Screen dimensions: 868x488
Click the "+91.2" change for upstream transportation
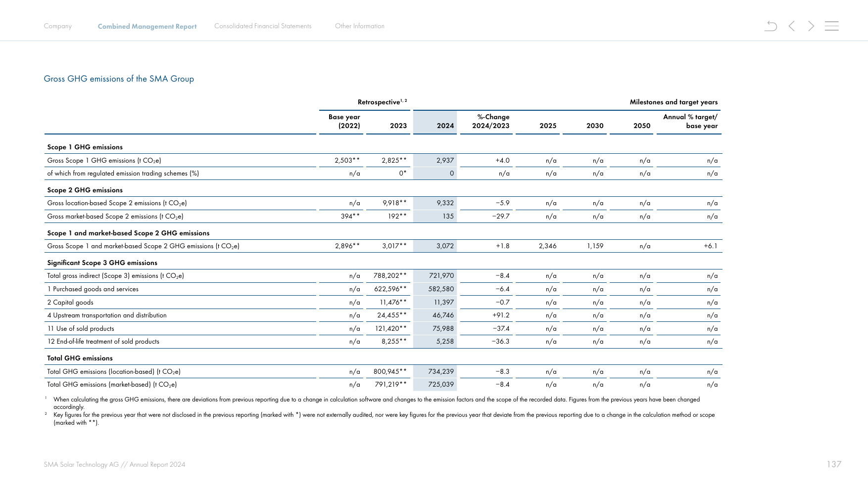501,315
